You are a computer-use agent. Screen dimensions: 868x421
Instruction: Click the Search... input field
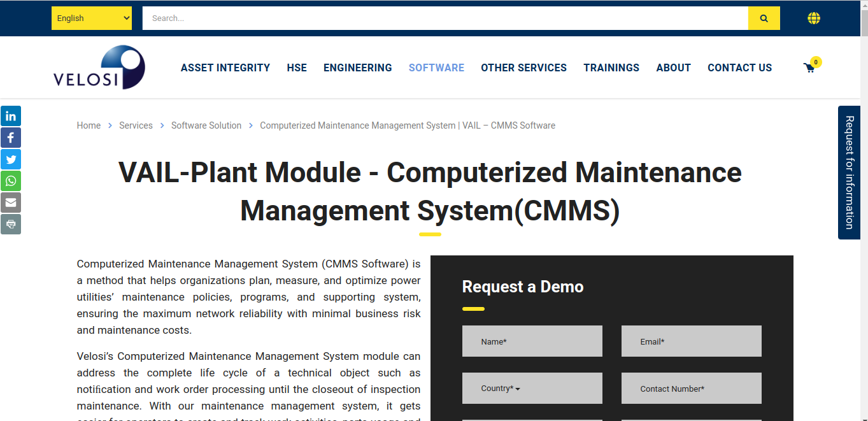click(445, 18)
